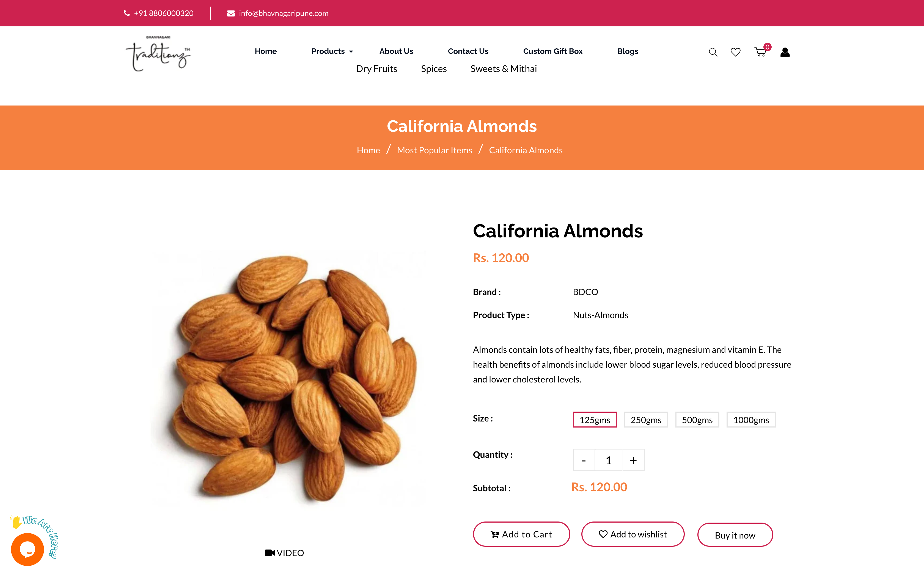Click Buy it now
Screen dimensions: 924x577
pos(735,535)
